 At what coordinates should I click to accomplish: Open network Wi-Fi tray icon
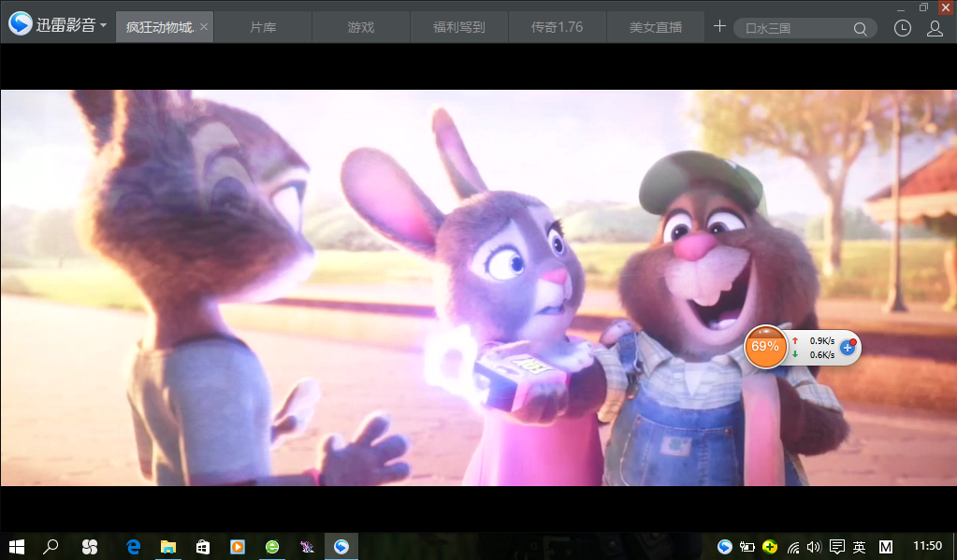(792, 547)
